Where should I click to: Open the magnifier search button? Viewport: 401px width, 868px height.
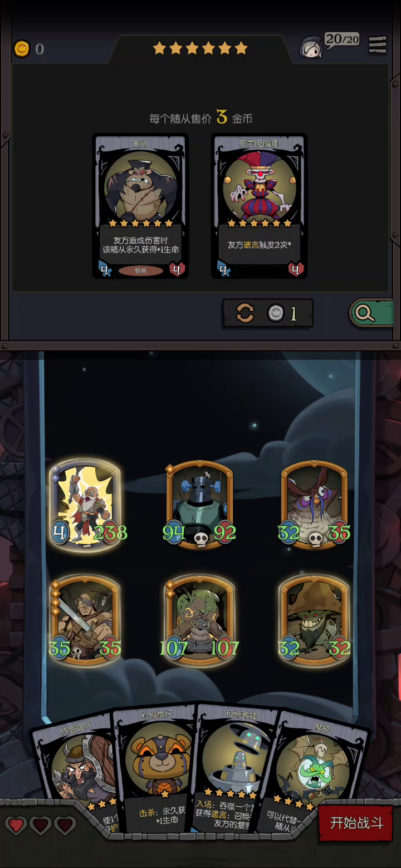[x=372, y=313]
